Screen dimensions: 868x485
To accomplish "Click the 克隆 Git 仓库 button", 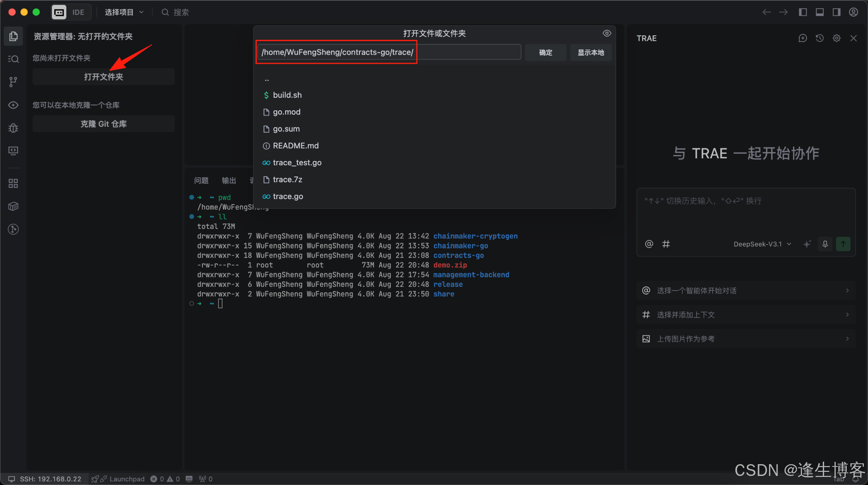I will coord(104,124).
